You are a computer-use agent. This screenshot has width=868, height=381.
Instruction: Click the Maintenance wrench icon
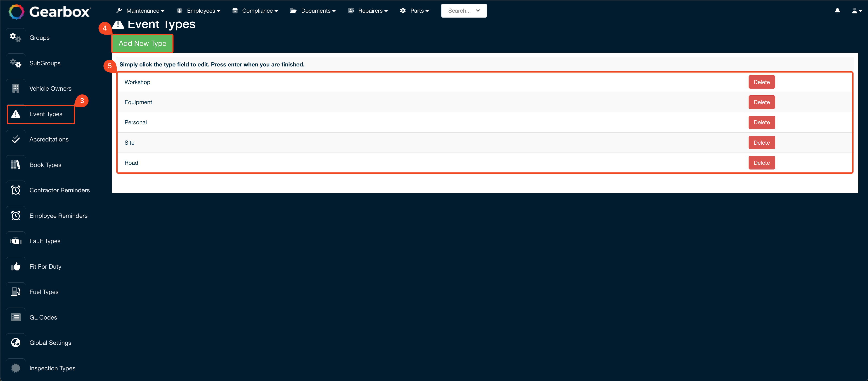(119, 10)
